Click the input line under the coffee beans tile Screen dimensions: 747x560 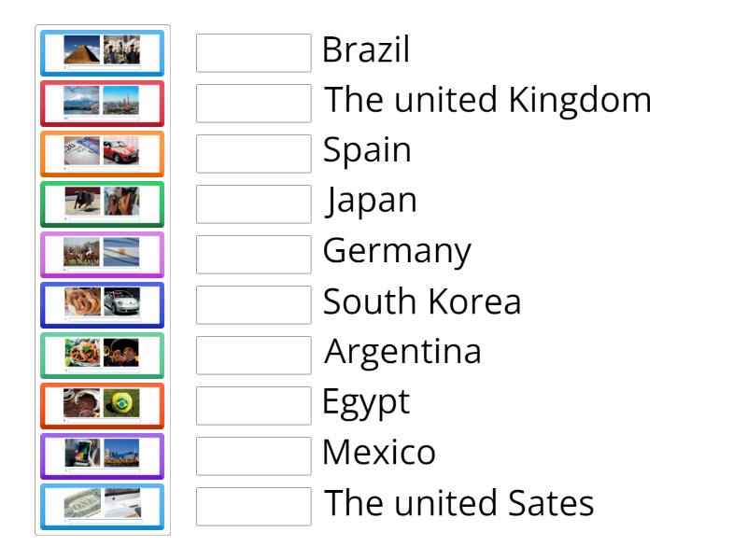105,418
